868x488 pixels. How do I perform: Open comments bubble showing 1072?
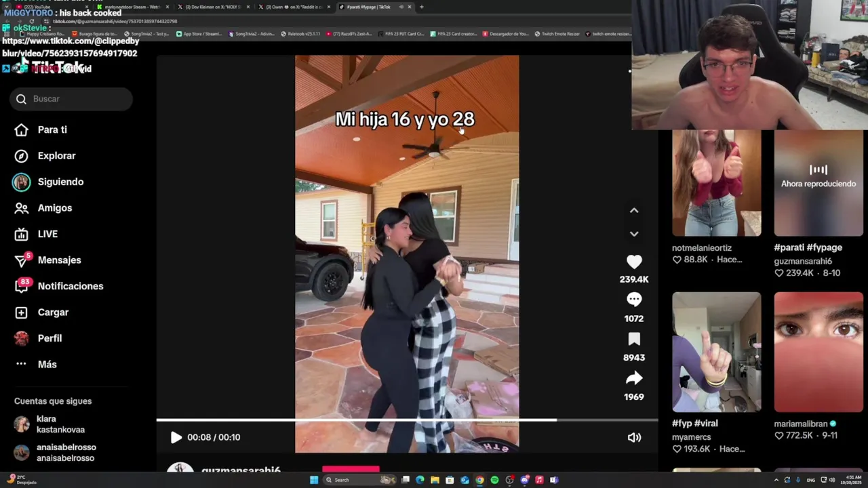(634, 300)
